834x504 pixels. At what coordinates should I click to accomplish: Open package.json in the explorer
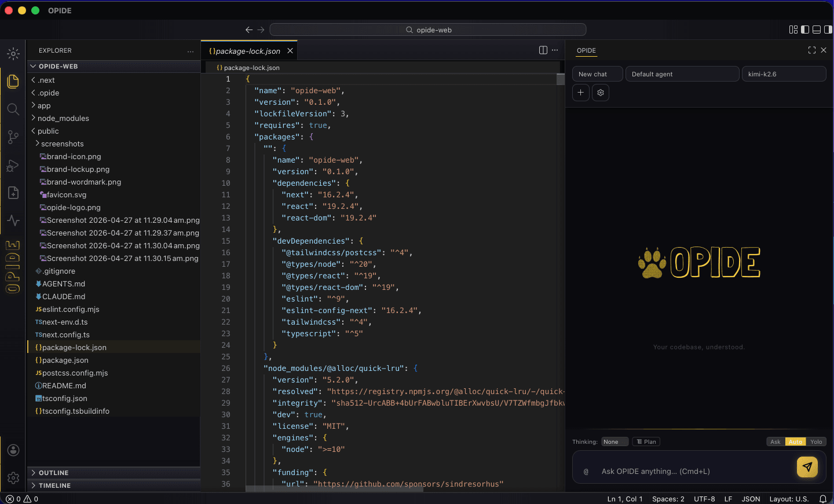114,360
